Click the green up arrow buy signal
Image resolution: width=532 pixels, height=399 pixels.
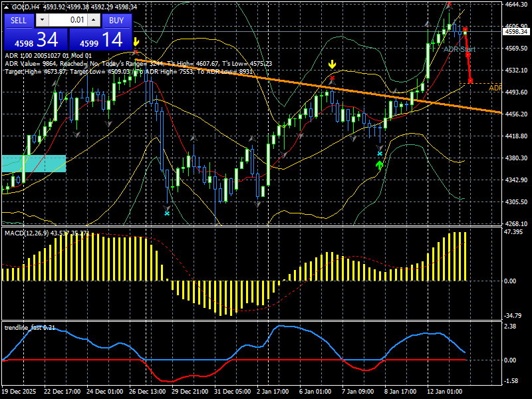[379, 166]
